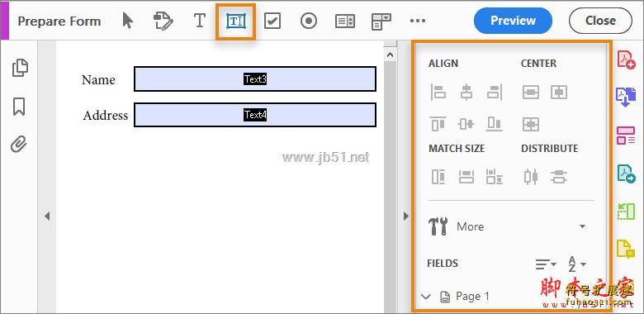The image size is (644, 314).
Task: Align selected fields to right edge
Action: pos(494,92)
